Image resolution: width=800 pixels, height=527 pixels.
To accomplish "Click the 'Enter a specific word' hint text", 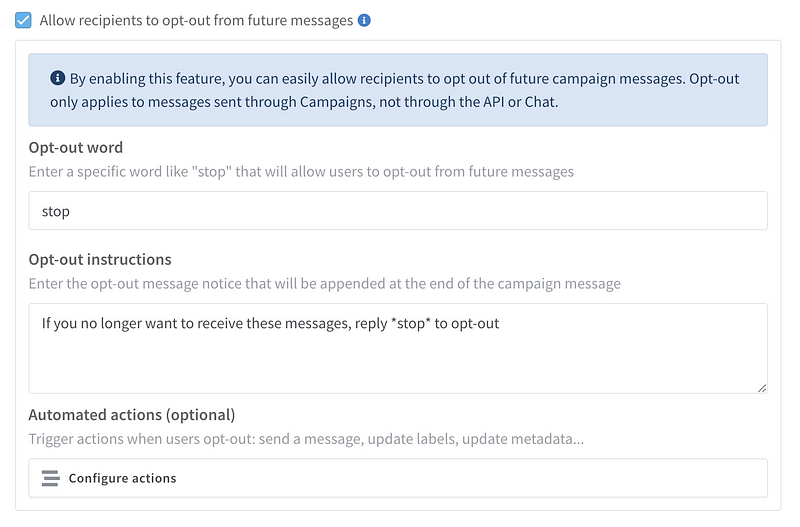I will (x=300, y=171).
